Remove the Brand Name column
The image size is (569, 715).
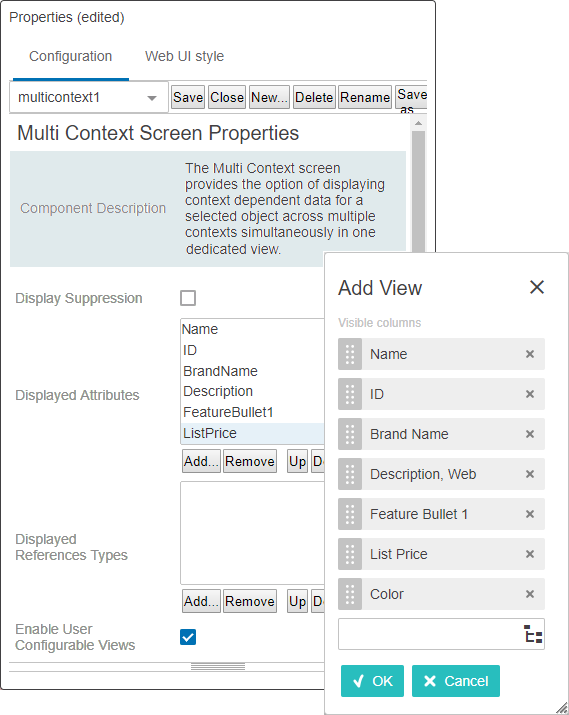coord(529,434)
